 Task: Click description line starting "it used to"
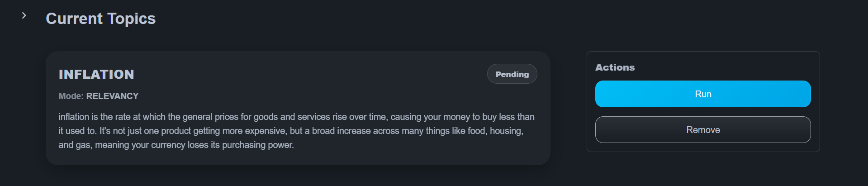click(290, 131)
